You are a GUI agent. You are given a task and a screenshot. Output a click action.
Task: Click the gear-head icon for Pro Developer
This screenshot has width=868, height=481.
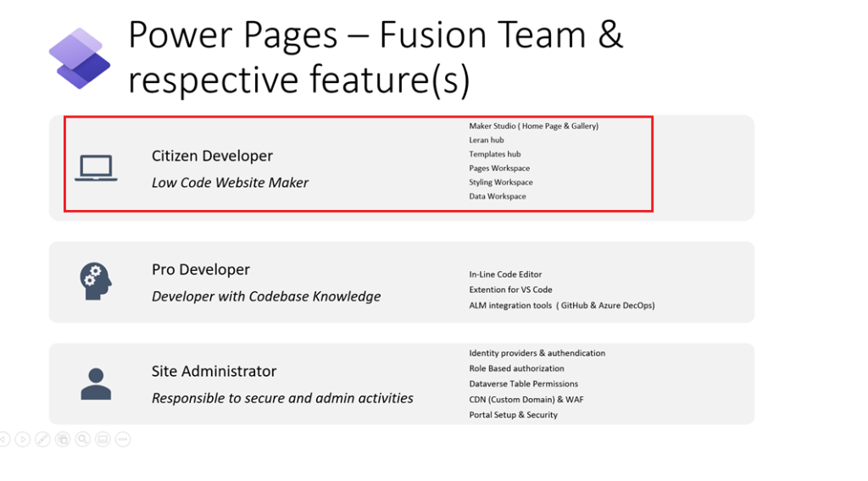pos(96,281)
